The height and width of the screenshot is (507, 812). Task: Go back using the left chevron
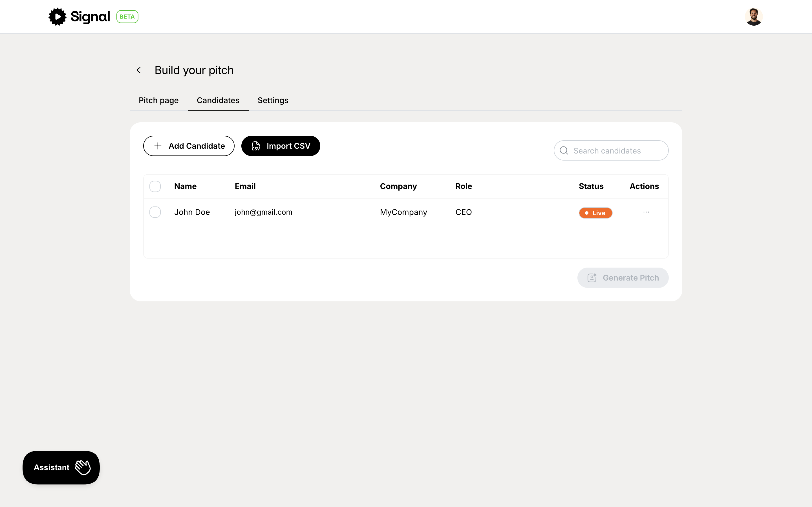click(139, 70)
